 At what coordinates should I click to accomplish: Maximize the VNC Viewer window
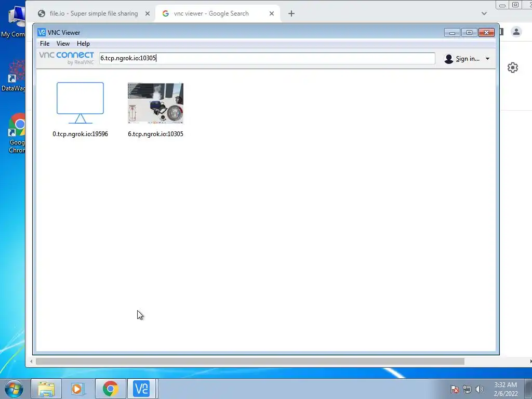pos(469,33)
